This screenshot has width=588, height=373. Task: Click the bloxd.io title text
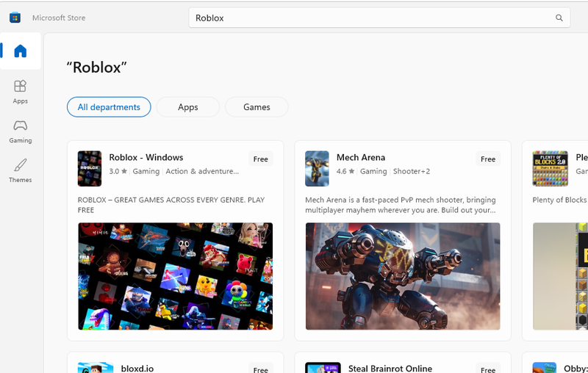tap(137, 369)
